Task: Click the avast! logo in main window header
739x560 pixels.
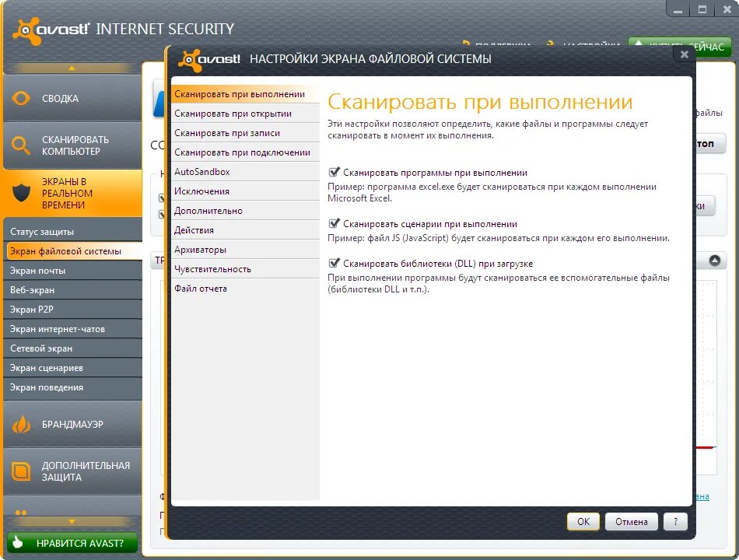Action: pos(51,30)
